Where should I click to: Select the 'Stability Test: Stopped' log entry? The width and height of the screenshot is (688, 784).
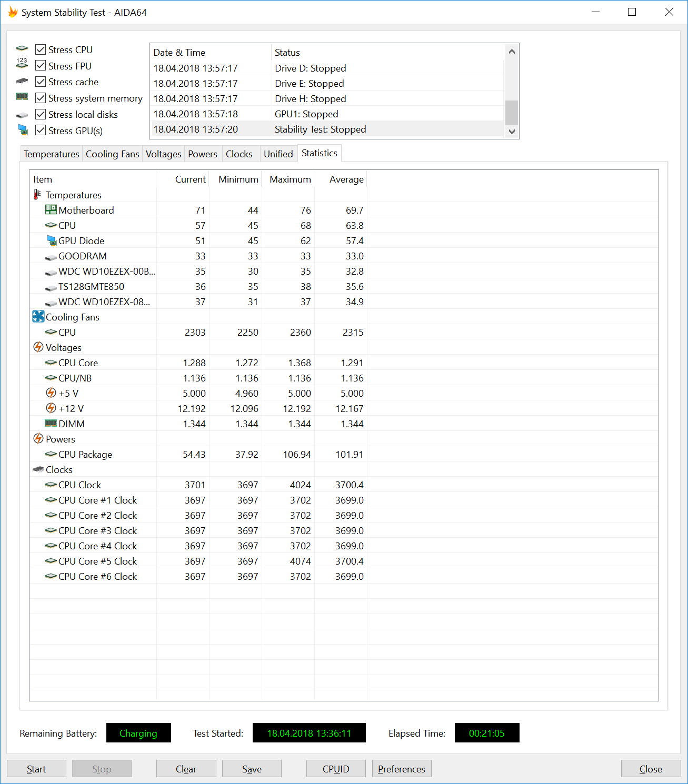pyautogui.click(x=326, y=129)
